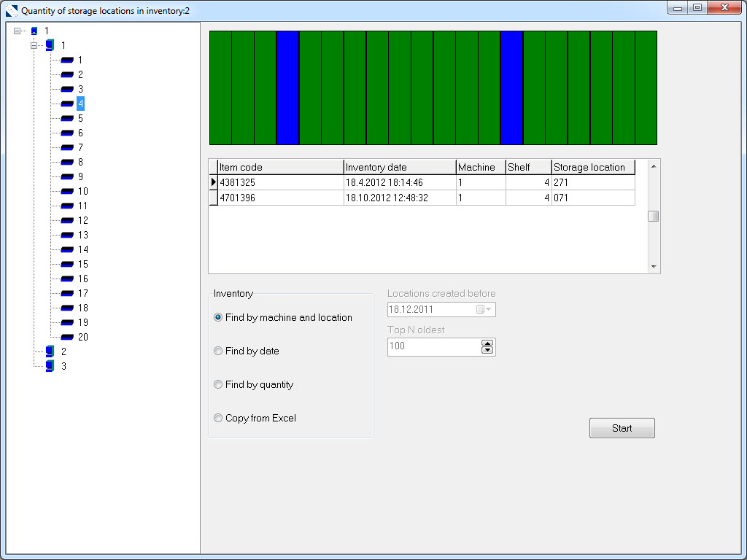747x560 pixels.
Task: Click the shelf 20 icon
Action: tap(67, 337)
